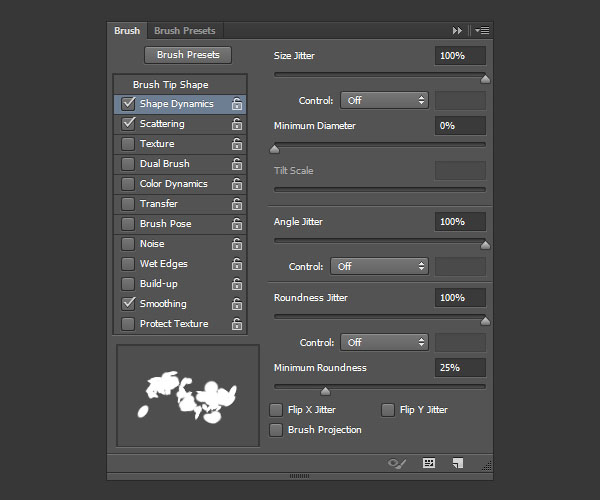Enable the Transfer checkbox
The width and height of the screenshot is (600, 500).
pyautogui.click(x=128, y=204)
